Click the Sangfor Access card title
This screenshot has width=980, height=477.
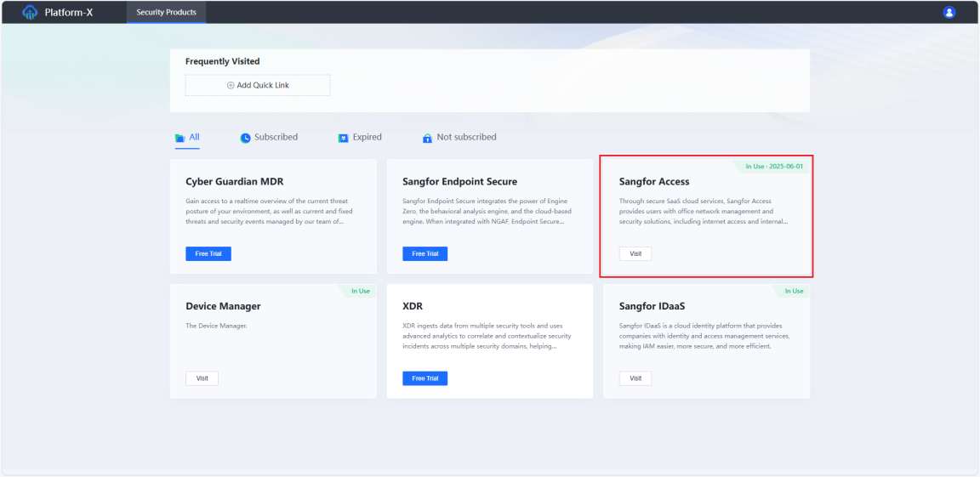[654, 182]
